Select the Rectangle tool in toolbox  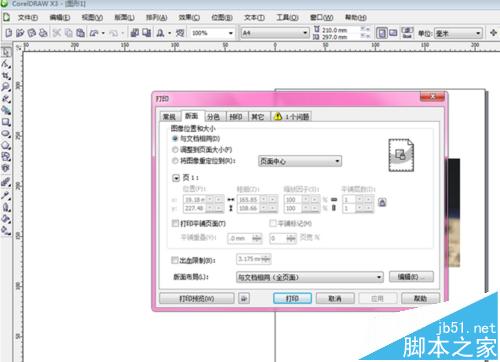[x=6, y=122]
